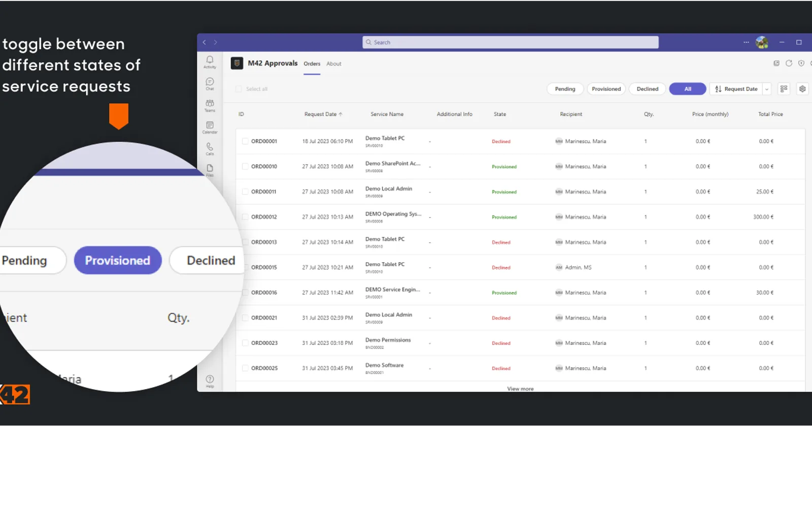Image resolution: width=812 pixels, height=508 pixels.
Task: Click the Total Price column header
Action: click(770, 114)
